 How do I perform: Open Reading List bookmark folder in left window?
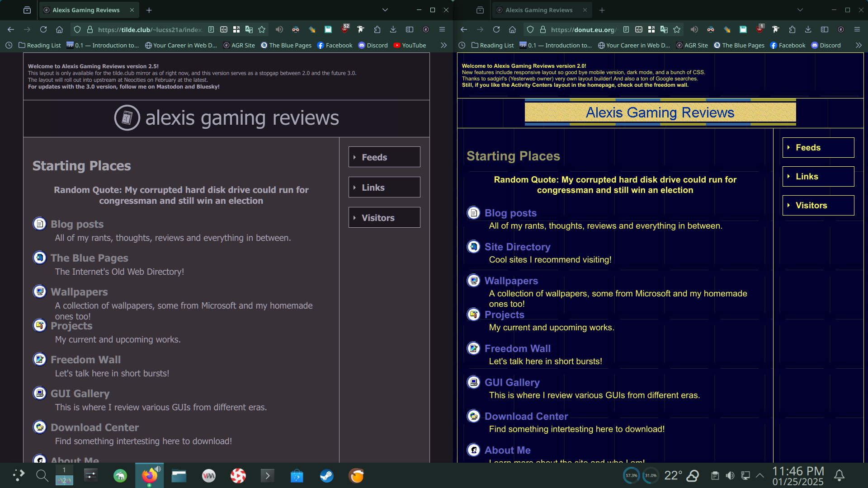click(x=39, y=45)
